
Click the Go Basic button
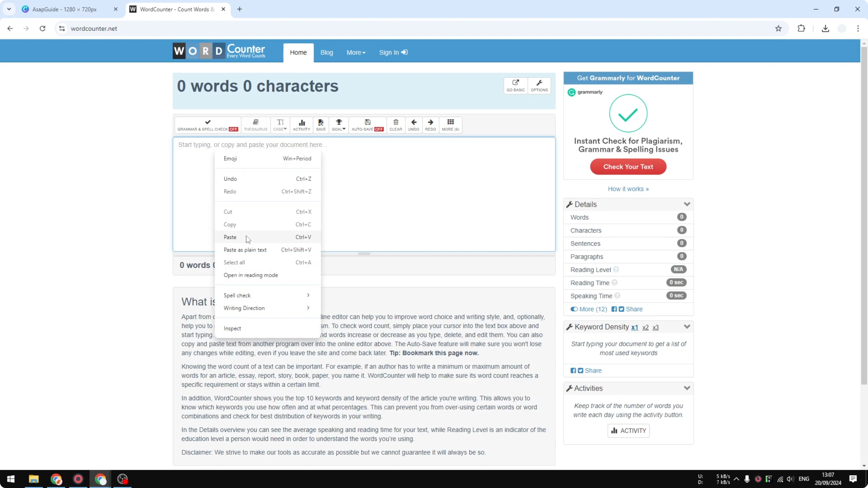(516, 86)
